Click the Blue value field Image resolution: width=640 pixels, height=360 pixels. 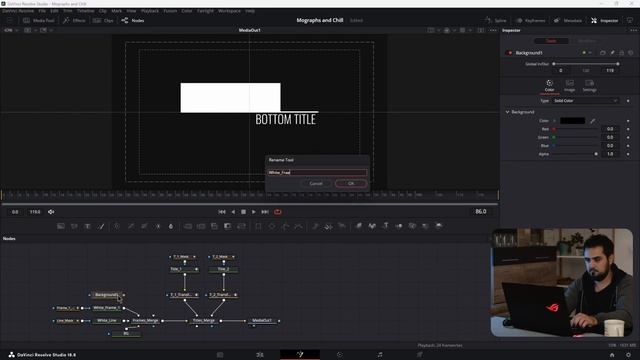pos(610,146)
